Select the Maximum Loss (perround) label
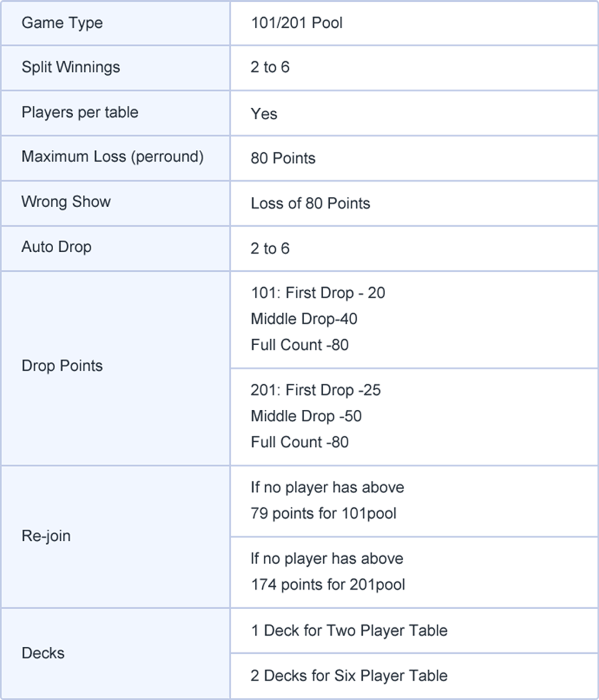The height and width of the screenshot is (700, 599). (x=113, y=157)
